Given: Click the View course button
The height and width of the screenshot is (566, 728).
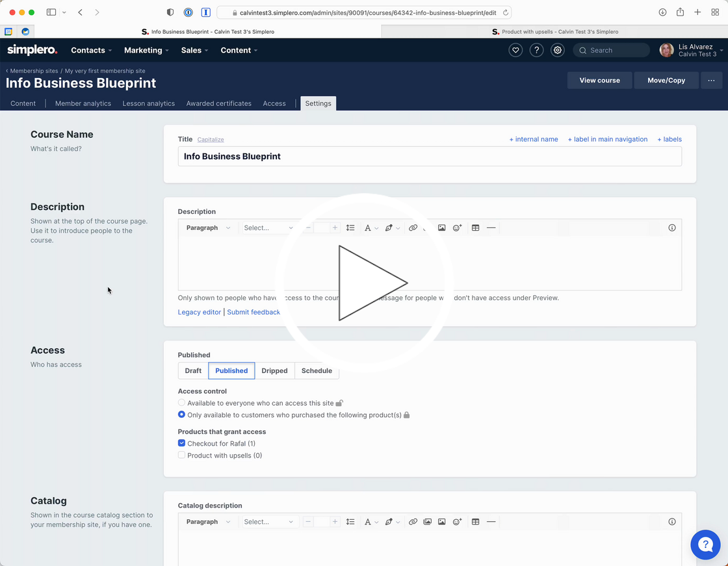Looking at the screenshot, I should click(599, 81).
